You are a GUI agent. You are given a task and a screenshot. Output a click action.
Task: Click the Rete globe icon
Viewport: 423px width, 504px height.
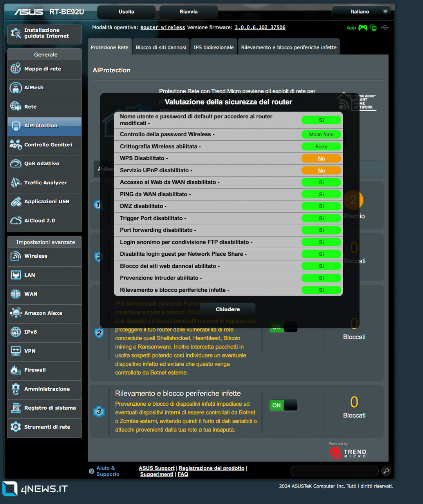16,107
